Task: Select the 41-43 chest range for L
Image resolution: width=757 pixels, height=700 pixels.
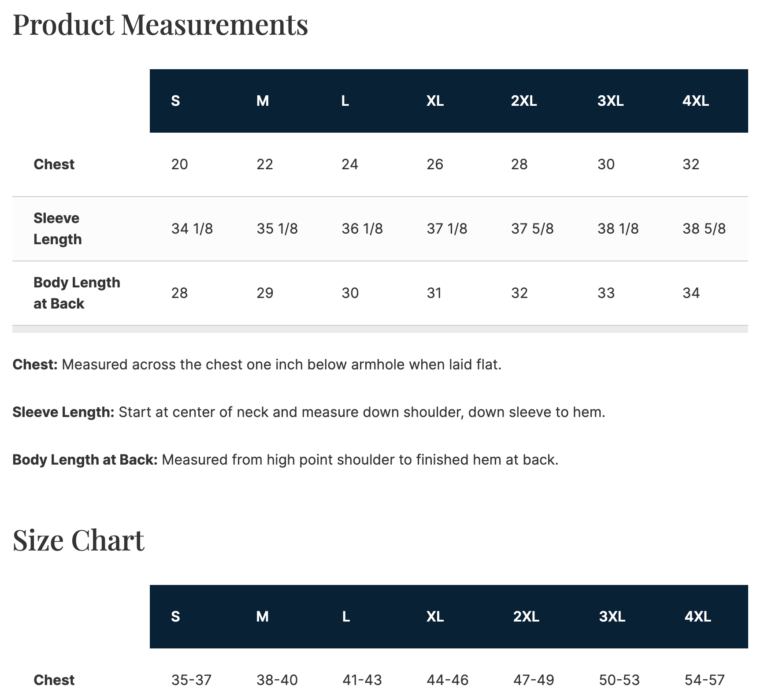Action: [x=362, y=680]
